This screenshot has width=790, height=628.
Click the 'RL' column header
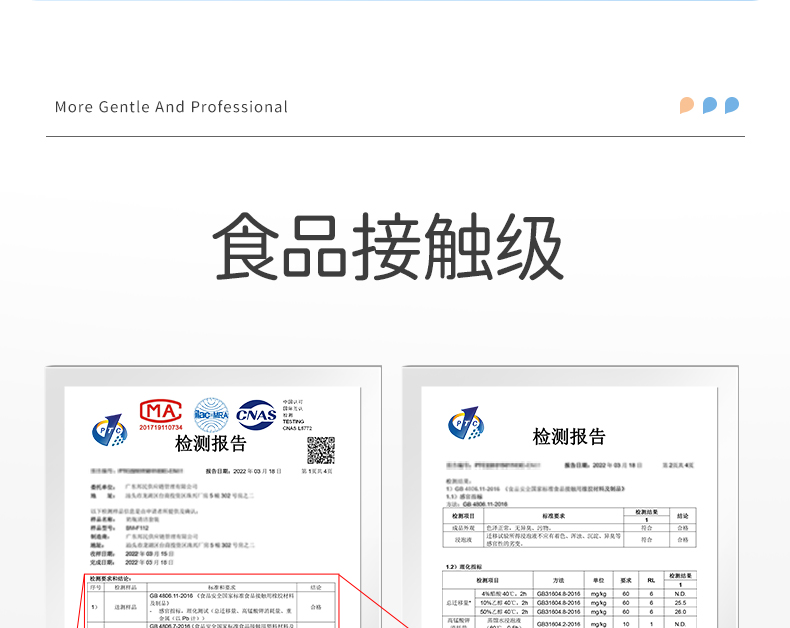coord(651,581)
